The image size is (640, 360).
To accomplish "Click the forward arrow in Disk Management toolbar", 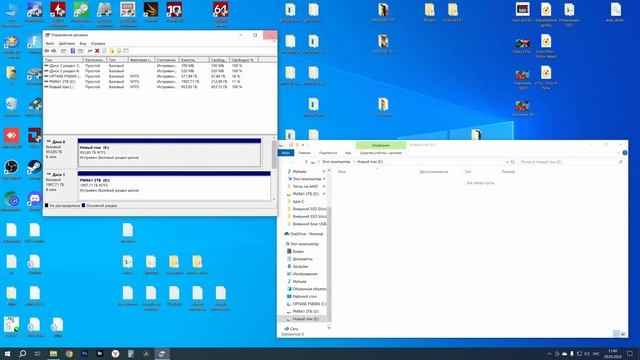I will (x=53, y=51).
